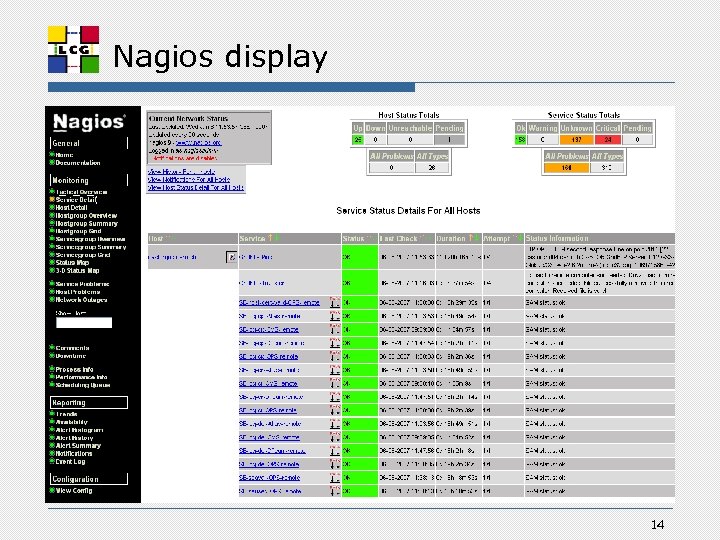This screenshot has width=720, height=540.
Task: Follow the www.nagios.org link
Action: click(198, 143)
